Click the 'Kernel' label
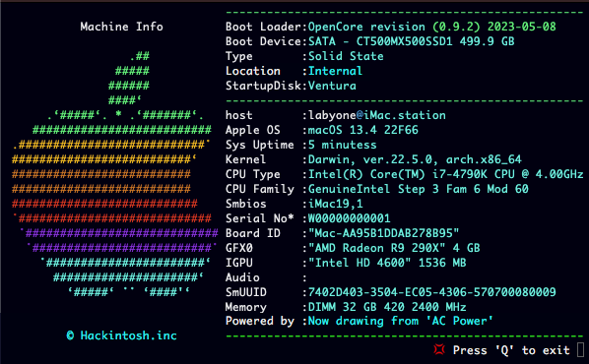589x364 pixels. pyautogui.click(x=245, y=159)
